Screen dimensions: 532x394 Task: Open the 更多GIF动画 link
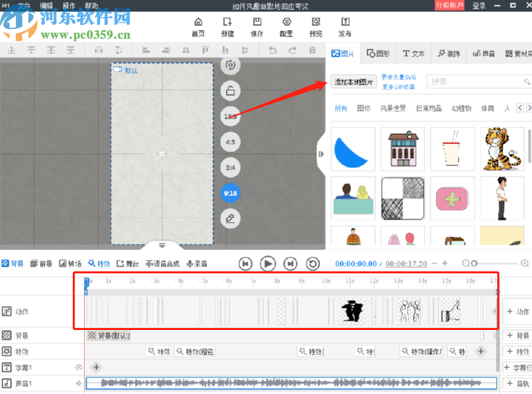(x=398, y=87)
